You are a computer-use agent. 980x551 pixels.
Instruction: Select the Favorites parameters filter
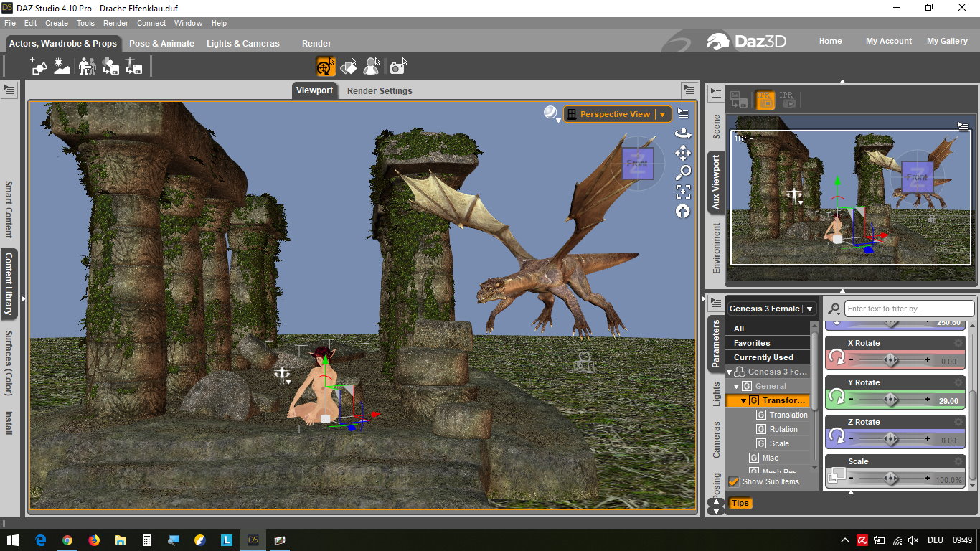coord(768,343)
